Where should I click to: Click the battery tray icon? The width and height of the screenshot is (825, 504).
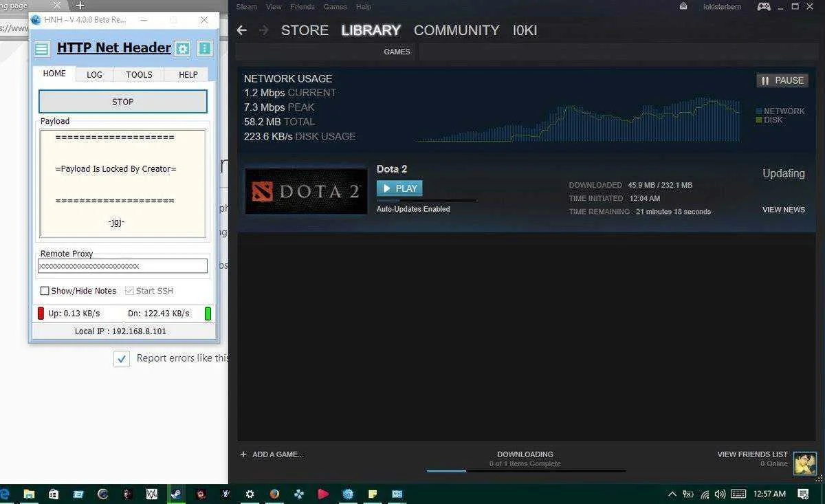pos(688,494)
